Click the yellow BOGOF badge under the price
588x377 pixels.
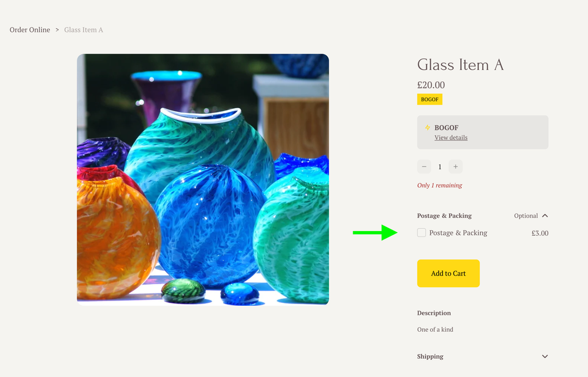430,99
